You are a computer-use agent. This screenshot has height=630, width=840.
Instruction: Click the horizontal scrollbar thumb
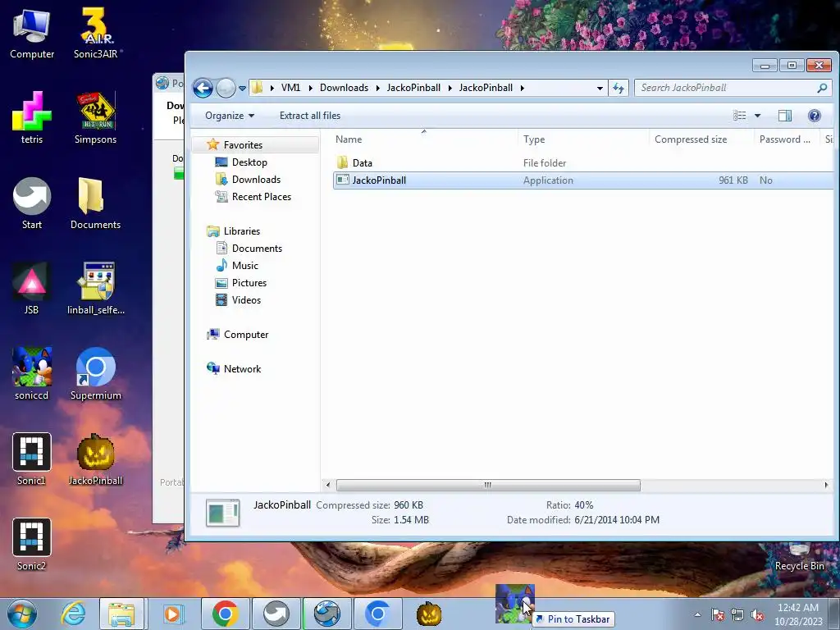tap(488, 486)
